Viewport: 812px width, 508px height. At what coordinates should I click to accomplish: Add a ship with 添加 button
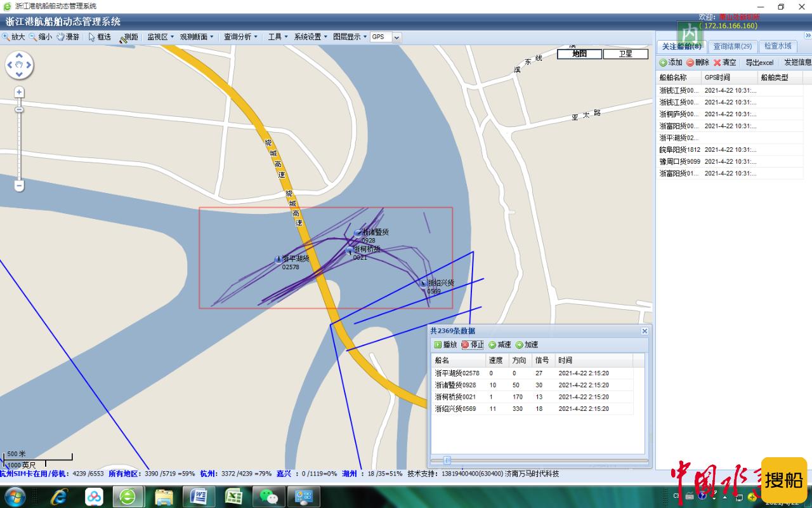pos(671,62)
